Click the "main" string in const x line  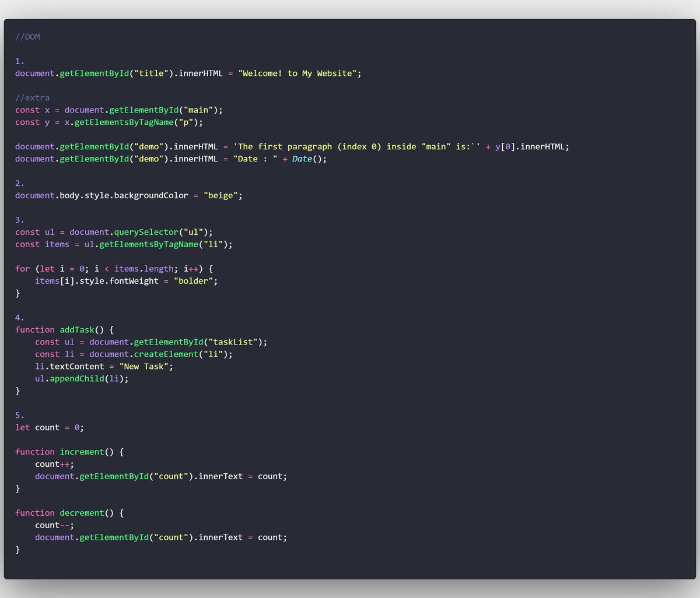click(x=198, y=110)
